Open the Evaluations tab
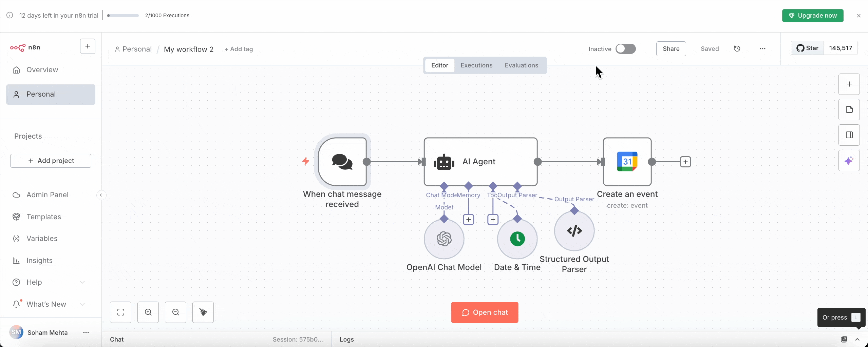The image size is (868, 347). click(x=521, y=65)
